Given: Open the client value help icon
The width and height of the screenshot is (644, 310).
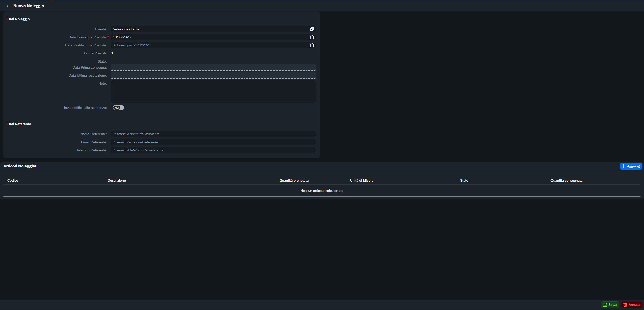Looking at the screenshot, I should [312, 29].
